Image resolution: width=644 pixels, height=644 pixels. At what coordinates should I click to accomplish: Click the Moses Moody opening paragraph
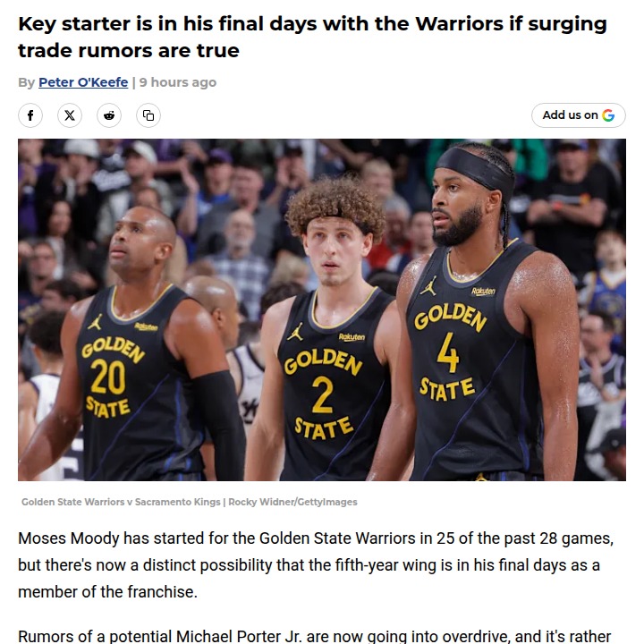click(x=316, y=565)
